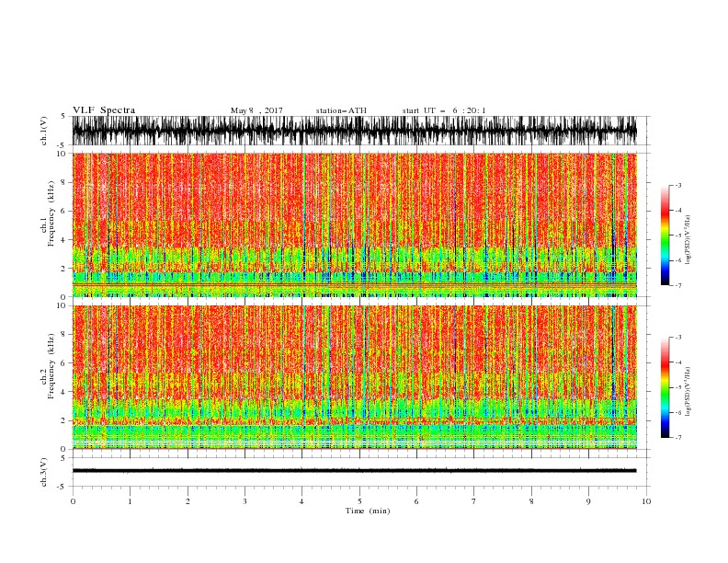Click the ch.2 color scale bar

(x=665, y=387)
